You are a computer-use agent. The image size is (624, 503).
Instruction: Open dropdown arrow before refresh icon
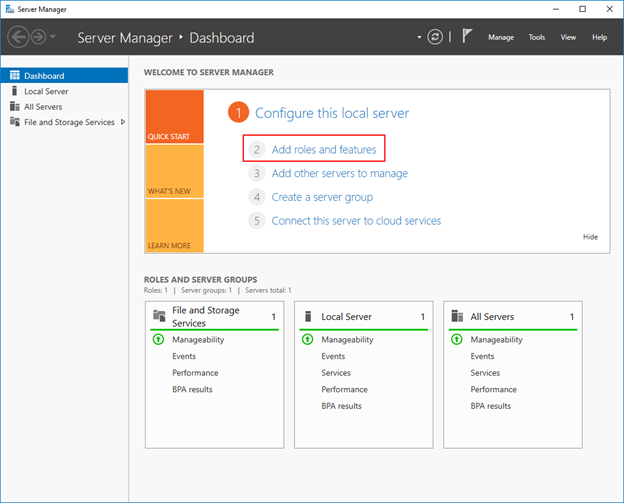(x=419, y=37)
